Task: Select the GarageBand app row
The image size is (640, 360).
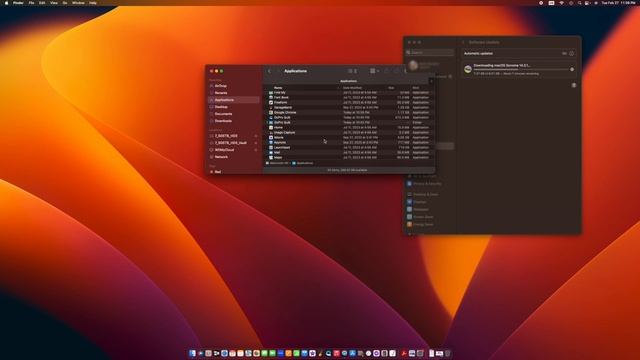Action: [349, 107]
